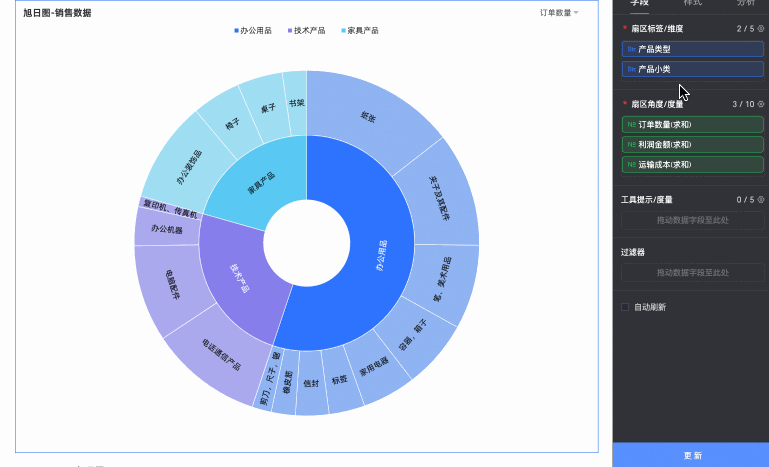Click the № type icon on 订单数量(求和)
769x467 pixels.
click(x=632, y=125)
